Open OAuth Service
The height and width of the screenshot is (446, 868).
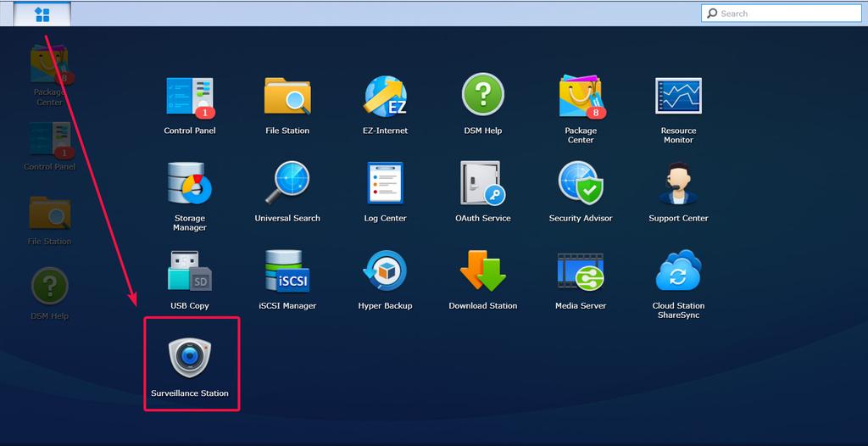tap(482, 183)
